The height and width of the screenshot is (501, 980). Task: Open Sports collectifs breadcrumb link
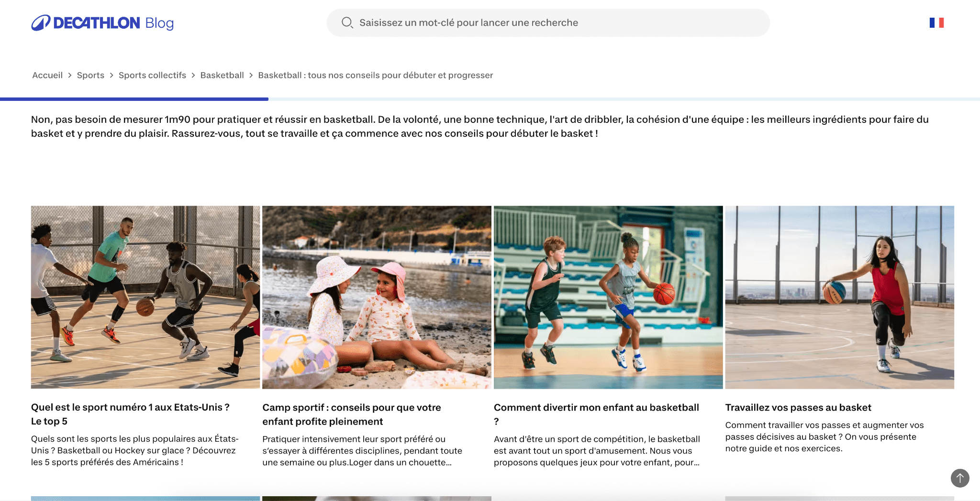pyautogui.click(x=152, y=75)
